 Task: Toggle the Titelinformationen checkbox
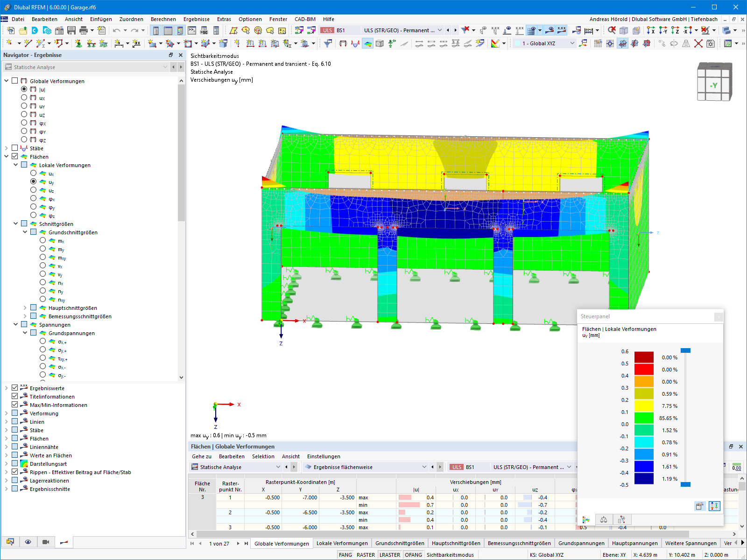click(15, 396)
